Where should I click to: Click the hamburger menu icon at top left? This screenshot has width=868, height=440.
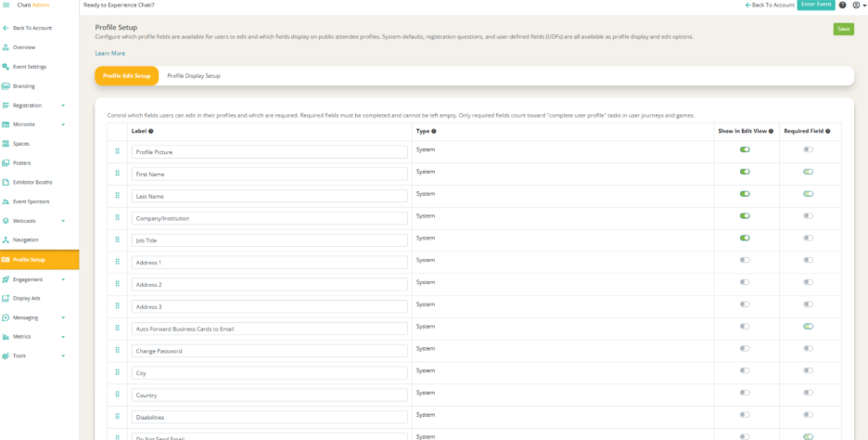[x=6, y=6]
